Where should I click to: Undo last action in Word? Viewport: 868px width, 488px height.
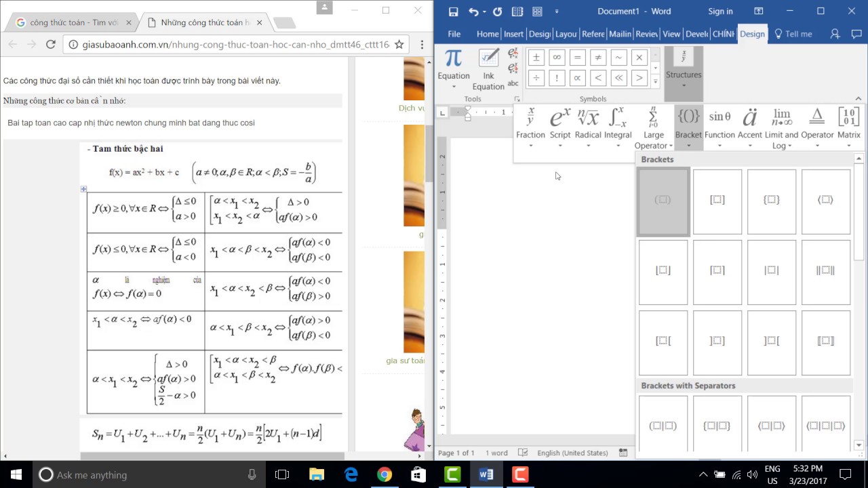[473, 12]
